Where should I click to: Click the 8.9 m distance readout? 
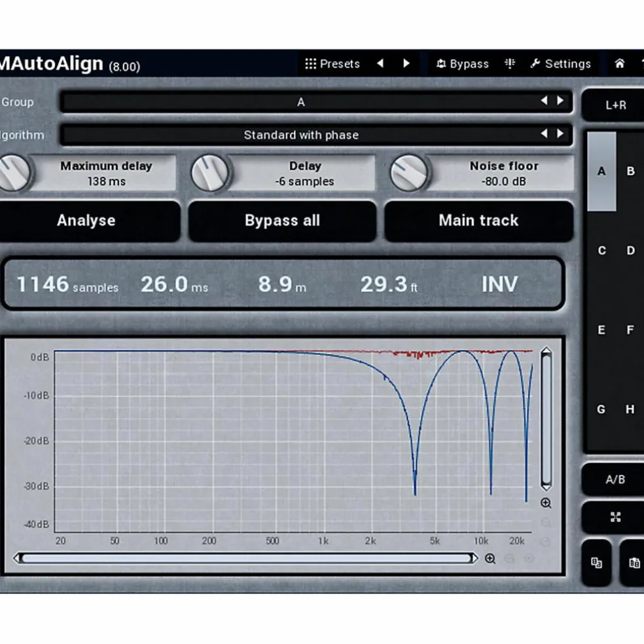click(x=282, y=285)
